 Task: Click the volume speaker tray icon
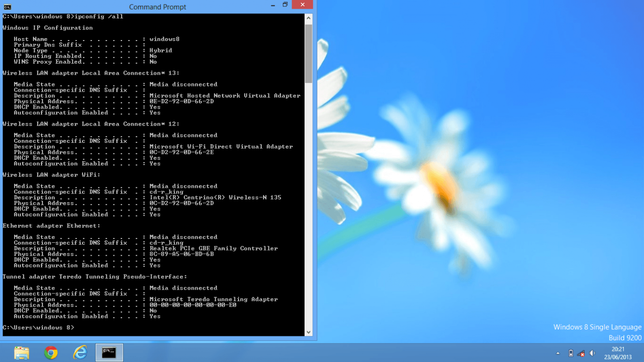point(592,353)
